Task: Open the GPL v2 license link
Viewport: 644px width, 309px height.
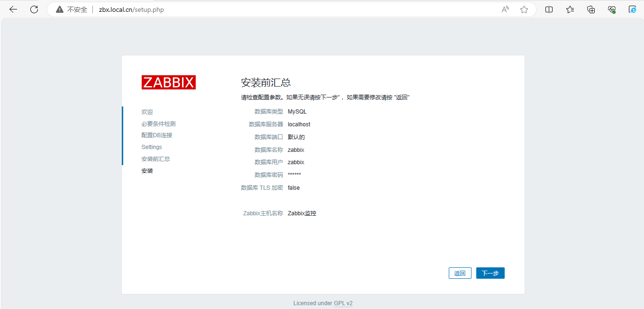Action: [343, 303]
